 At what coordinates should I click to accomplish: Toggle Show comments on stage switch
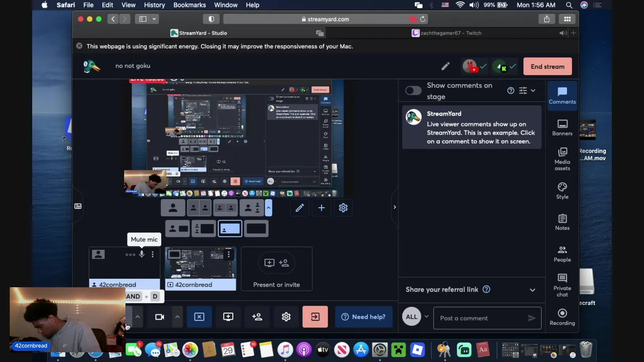pyautogui.click(x=413, y=90)
